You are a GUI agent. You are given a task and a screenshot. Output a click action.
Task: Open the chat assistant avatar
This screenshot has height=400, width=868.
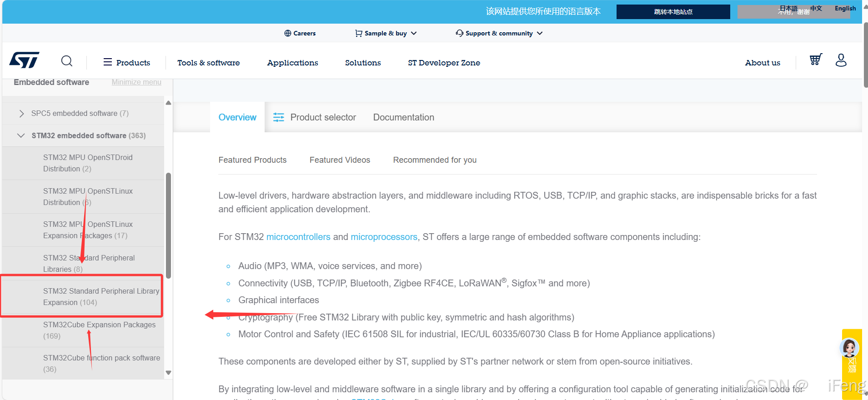tap(849, 348)
